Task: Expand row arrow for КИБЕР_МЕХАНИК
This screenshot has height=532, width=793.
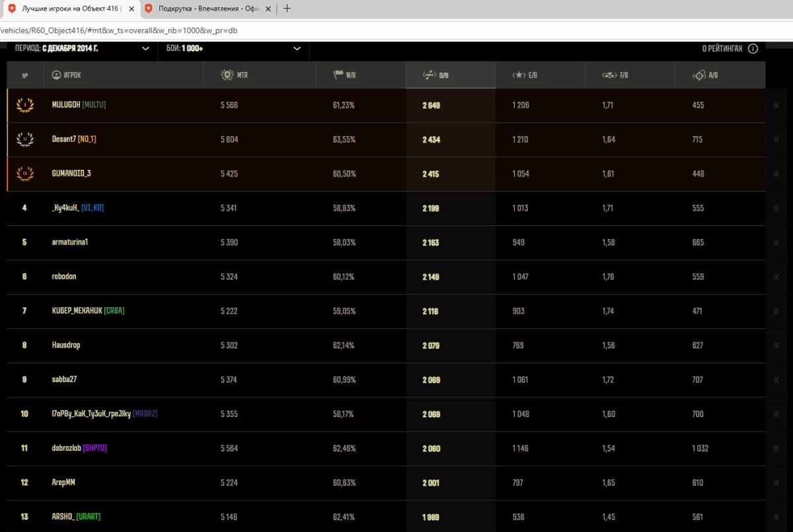Action: tap(776, 311)
